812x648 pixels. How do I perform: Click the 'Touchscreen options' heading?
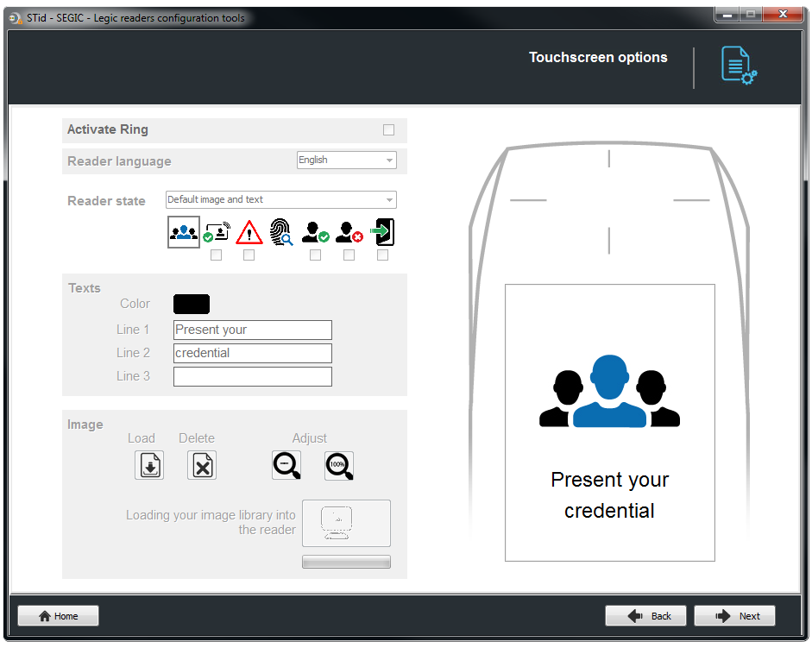(598, 58)
